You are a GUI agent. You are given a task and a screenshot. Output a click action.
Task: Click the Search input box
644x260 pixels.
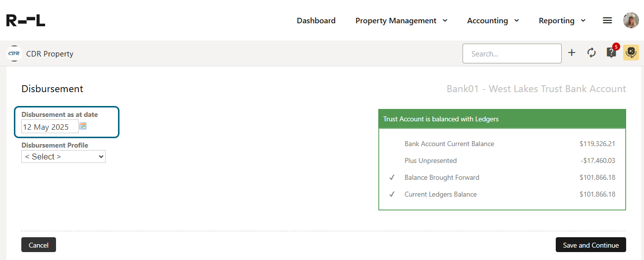(512, 53)
